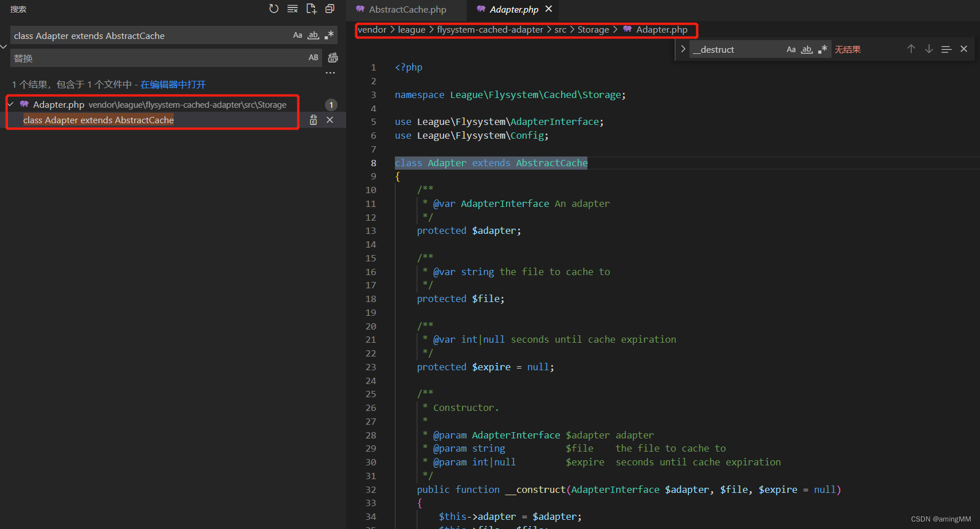Image resolution: width=980 pixels, height=529 pixels.
Task: Go to previous match arrow
Action: point(911,49)
